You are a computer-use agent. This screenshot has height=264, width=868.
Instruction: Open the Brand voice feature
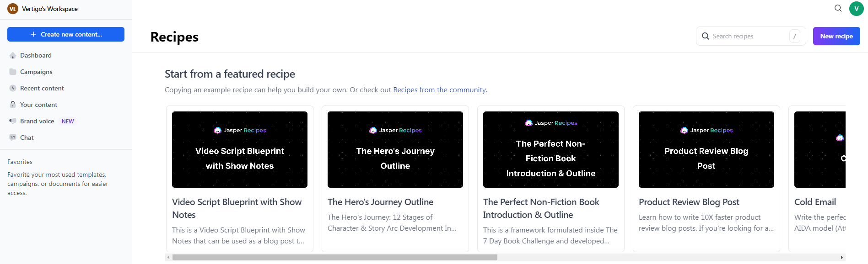tap(37, 121)
